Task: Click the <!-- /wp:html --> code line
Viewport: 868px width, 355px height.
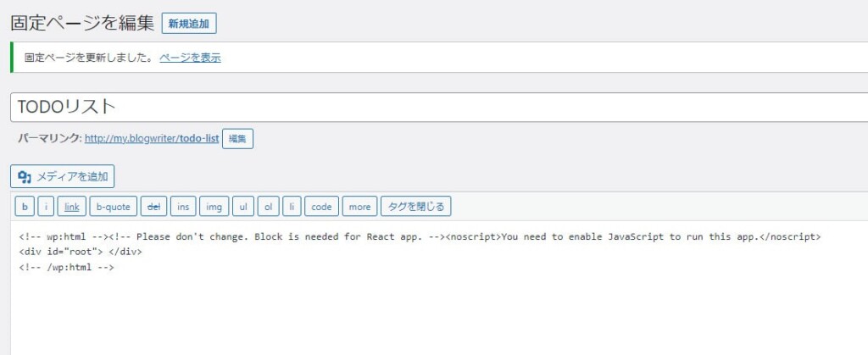Action: coord(66,267)
